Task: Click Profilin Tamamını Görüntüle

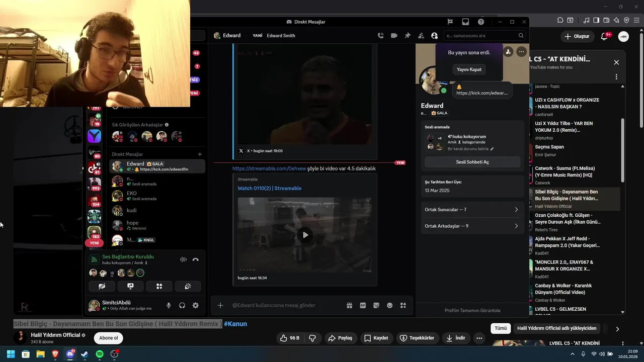Action: [472, 310]
